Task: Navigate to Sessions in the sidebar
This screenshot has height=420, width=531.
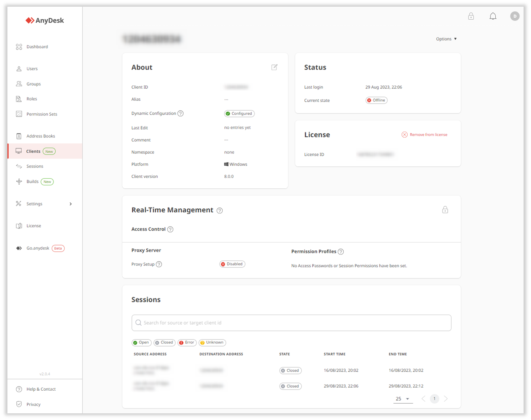Action: (35, 166)
